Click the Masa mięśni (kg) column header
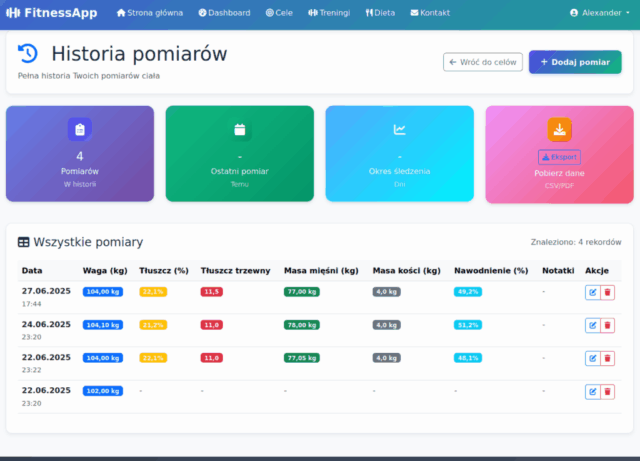 (321, 271)
